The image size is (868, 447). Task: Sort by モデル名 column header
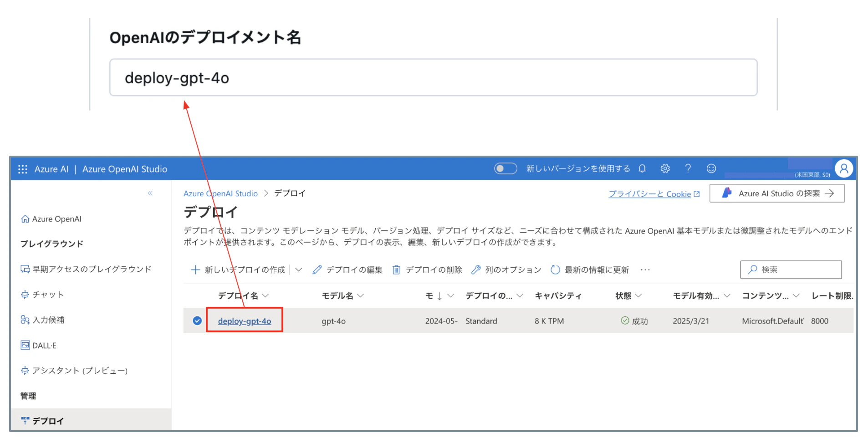342,296
